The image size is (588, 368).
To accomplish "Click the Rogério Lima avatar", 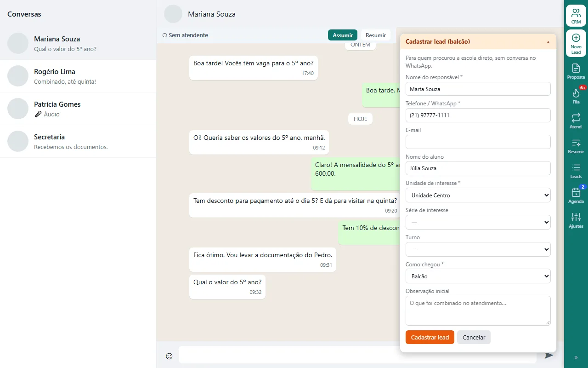I will 18,76.
